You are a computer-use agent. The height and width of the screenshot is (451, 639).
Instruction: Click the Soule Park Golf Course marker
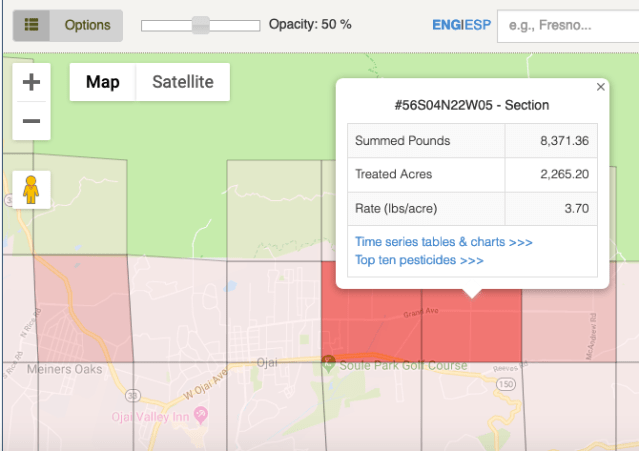pos(327,364)
